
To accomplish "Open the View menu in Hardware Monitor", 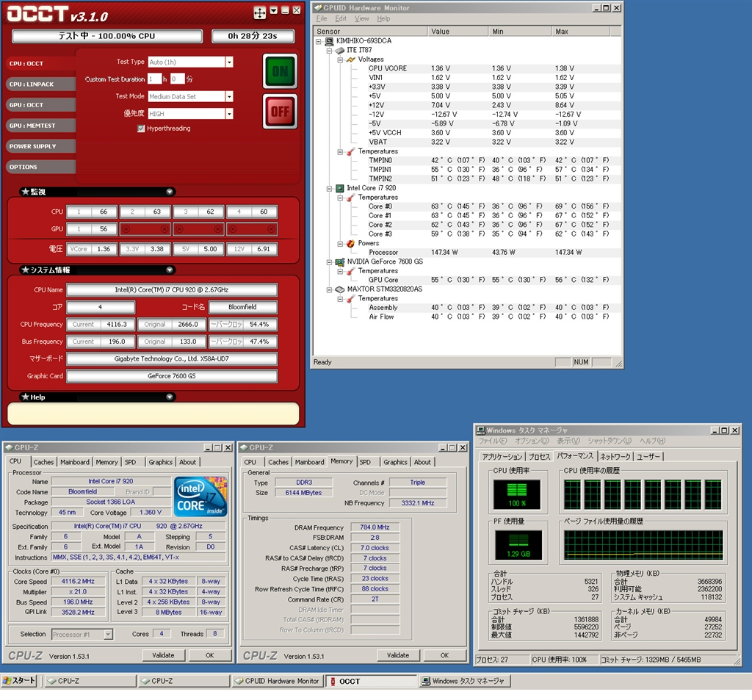I will pos(362,18).
